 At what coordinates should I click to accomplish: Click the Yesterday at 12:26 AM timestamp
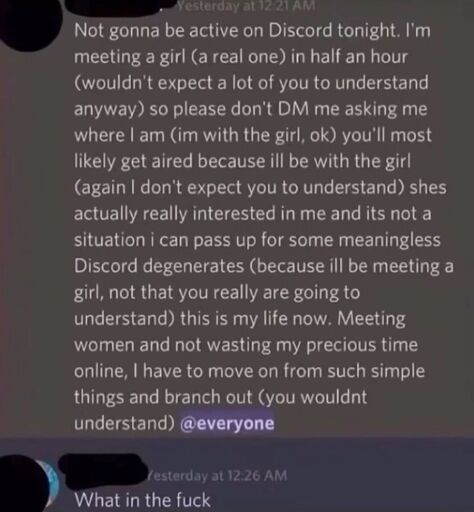click(217, 475)
